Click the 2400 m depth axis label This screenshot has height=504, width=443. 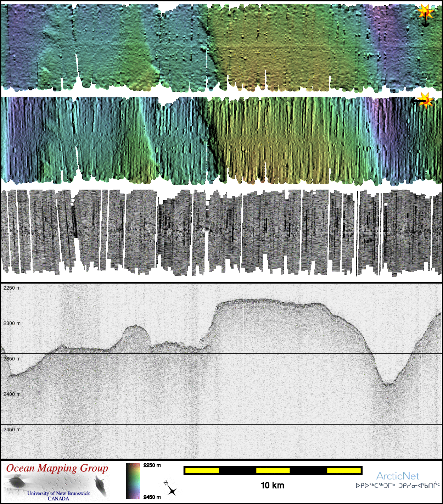pos(12,394)
